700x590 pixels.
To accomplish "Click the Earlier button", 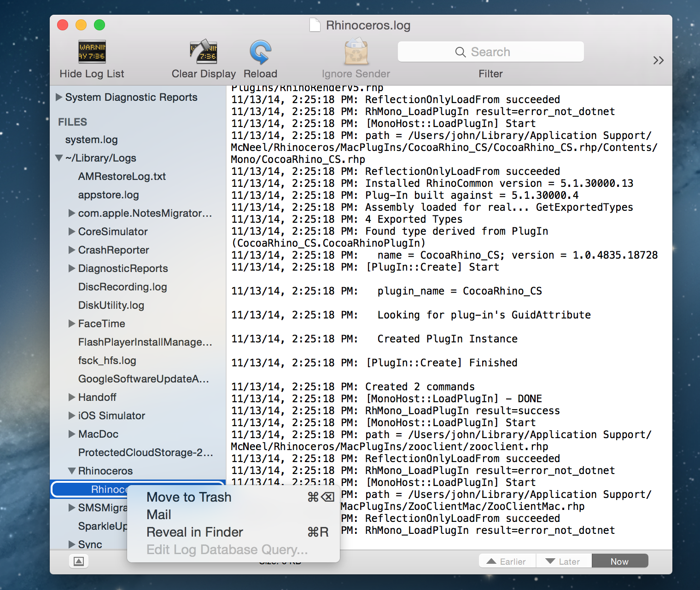I will 507,561.
